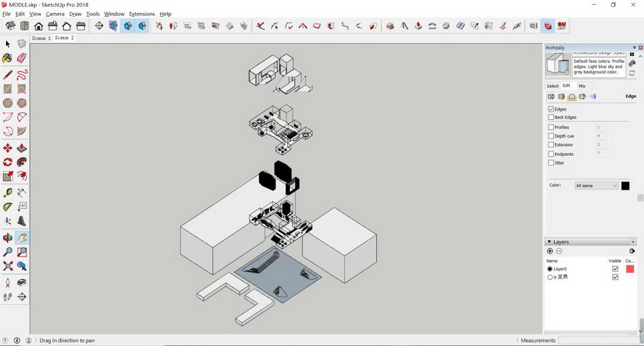This screenshot has height=346, width=644.
Task: Click the Zoom Extents tool
Action: pos(7,266)
